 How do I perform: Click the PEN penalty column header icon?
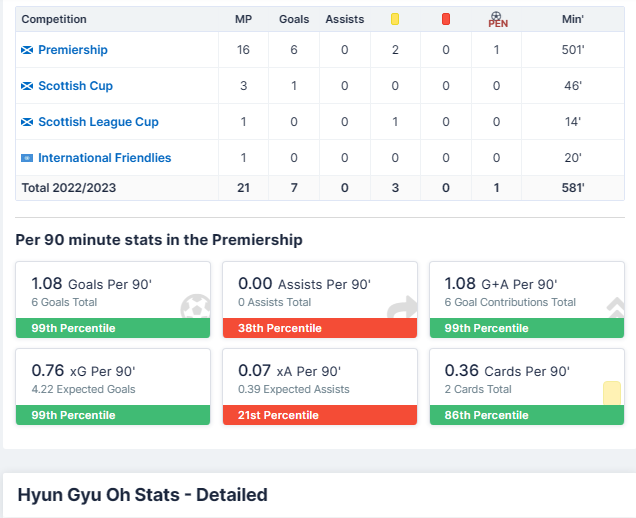click(x=497, y=19)
